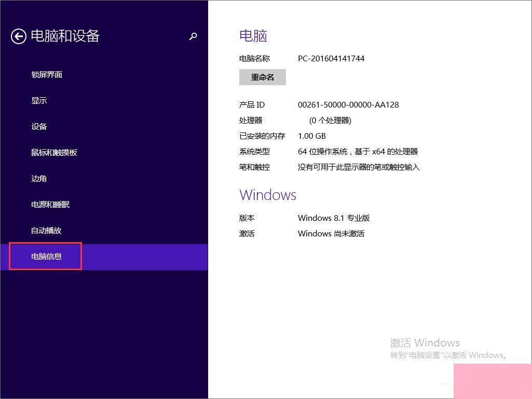Click the 64 位操作系统 system type value
Viewport: 532px width, 399px height.
(358, 152)
